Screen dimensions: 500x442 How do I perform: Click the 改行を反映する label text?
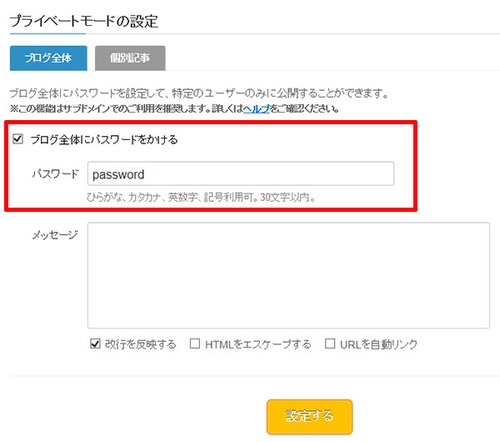click(140, 344)
